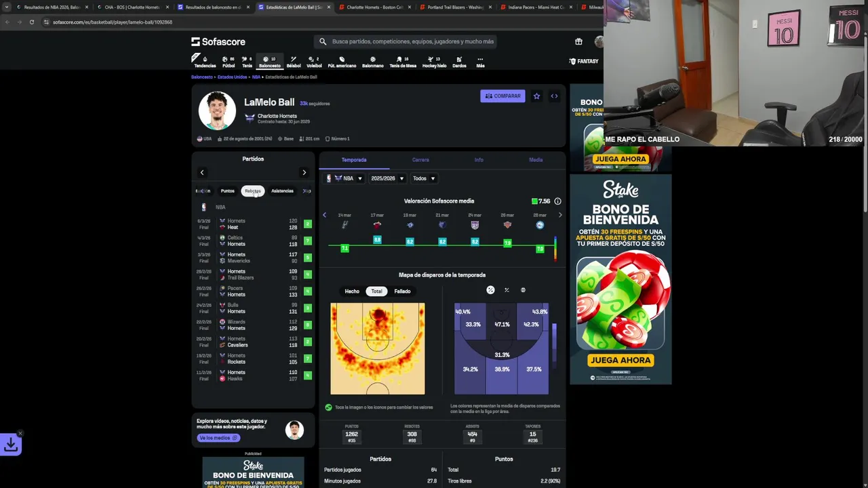The image size is (868, 488).
Task: Select the Béisbol sport category
Action: coord(294,62)
